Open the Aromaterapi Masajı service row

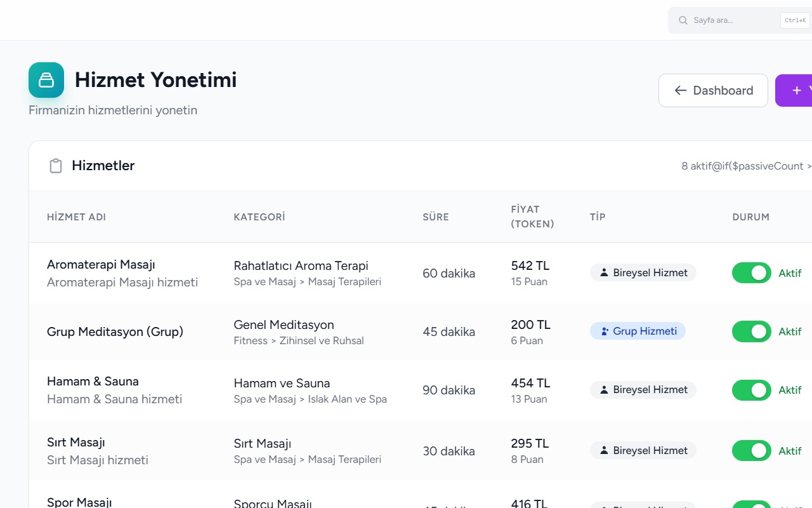tap(421, 273)
